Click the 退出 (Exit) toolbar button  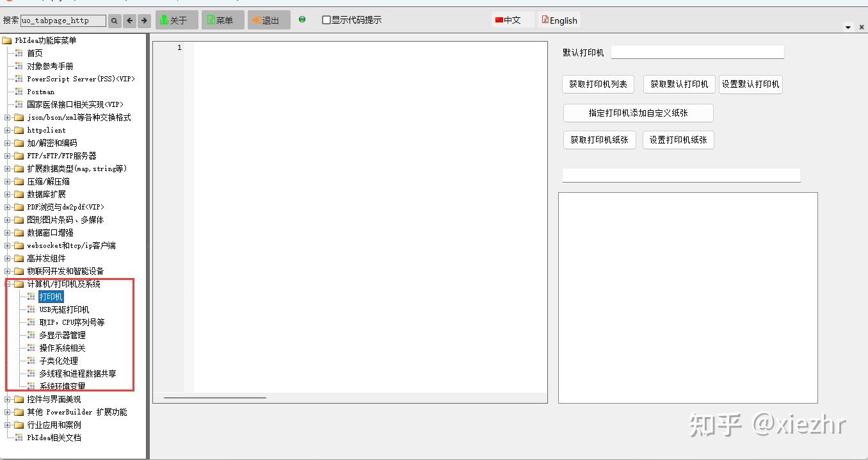(269, 20)
